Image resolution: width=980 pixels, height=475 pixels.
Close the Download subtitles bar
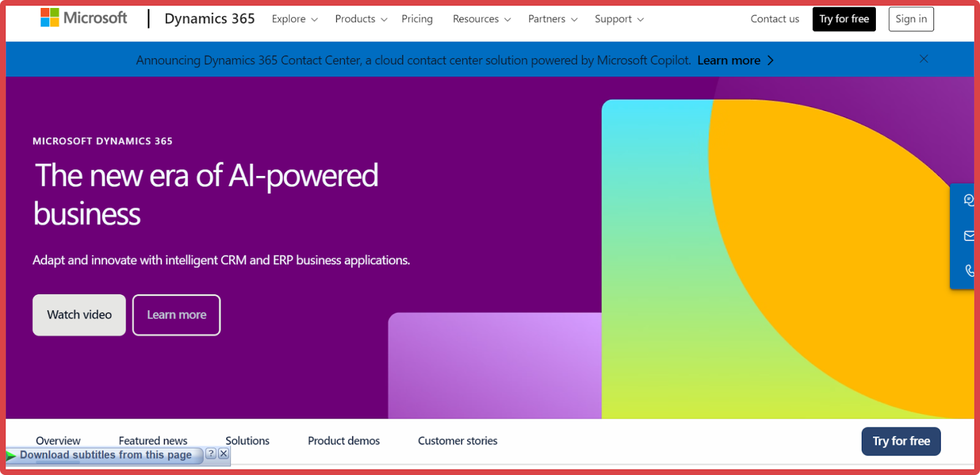[x=224, y=454]
